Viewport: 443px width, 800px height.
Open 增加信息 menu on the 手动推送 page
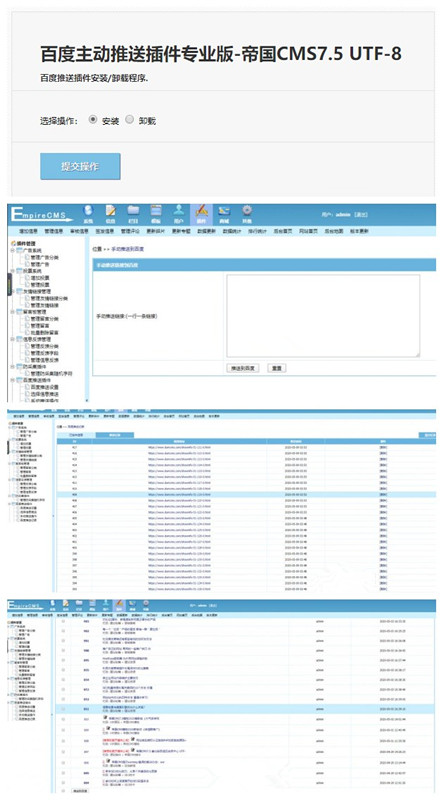(27, 231)
